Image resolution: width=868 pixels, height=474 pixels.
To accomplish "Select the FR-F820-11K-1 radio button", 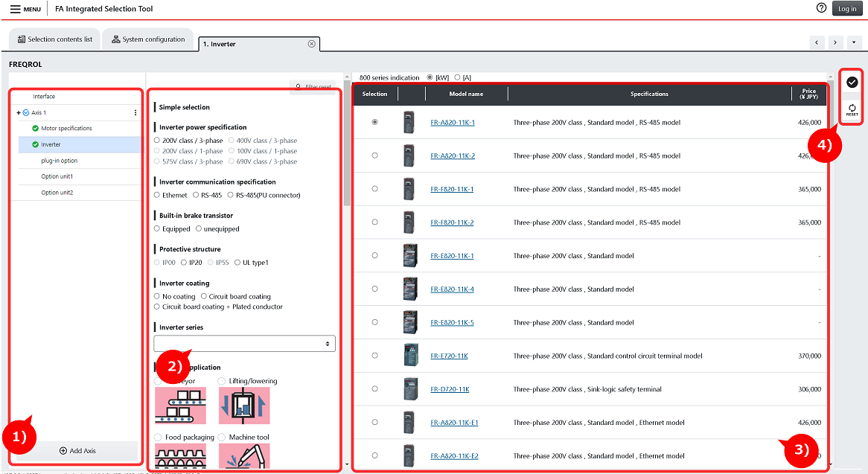I will tap(374, 189).
